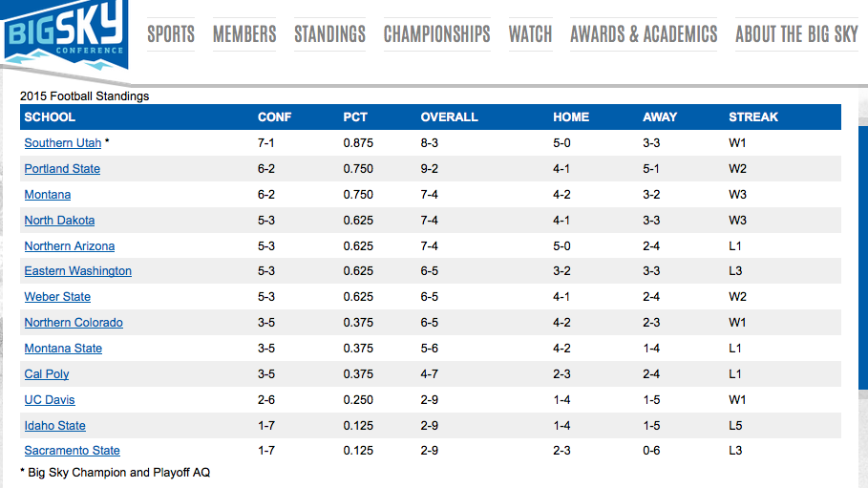This screenshot has height=488, width=868.
Task: Go to the Montana State page
Action: coord(63,349)
